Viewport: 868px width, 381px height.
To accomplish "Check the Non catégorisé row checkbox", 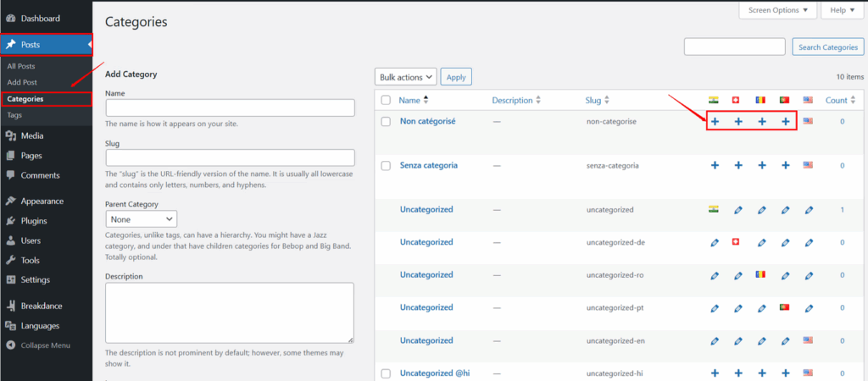I will (387, 122).
